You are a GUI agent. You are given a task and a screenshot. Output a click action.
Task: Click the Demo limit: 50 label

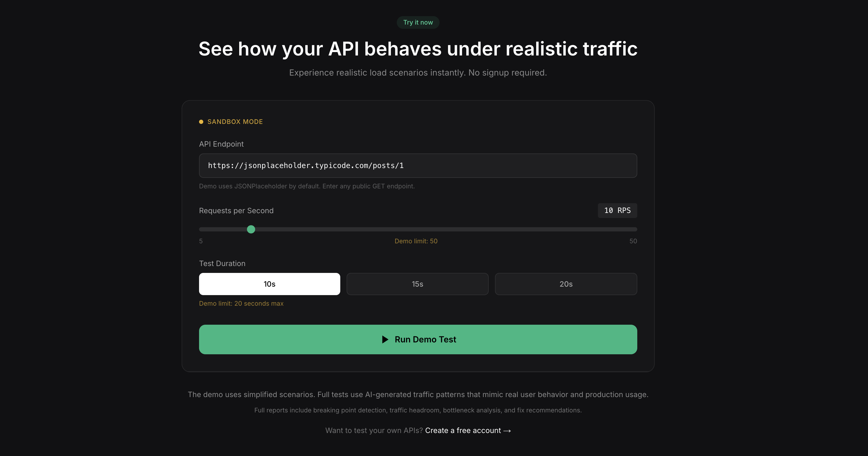416,241
